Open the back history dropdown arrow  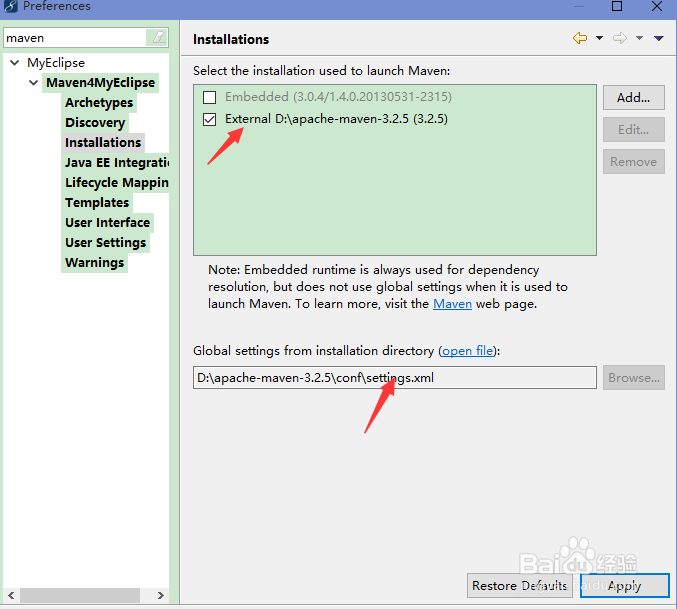(x=599, y=38)
